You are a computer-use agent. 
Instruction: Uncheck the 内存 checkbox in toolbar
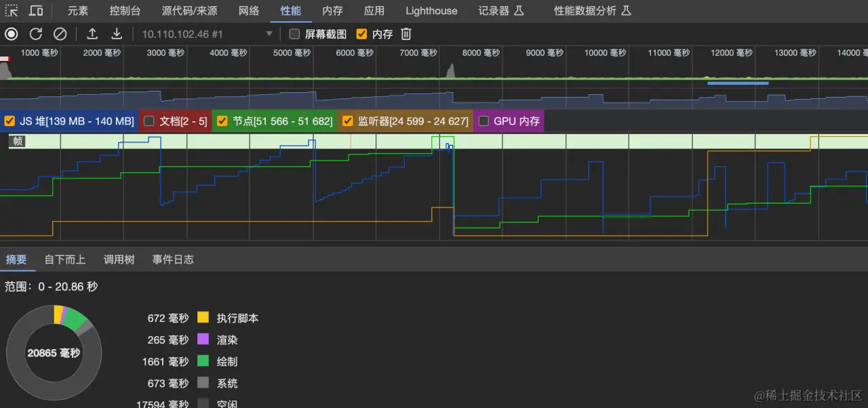point(362,34)
